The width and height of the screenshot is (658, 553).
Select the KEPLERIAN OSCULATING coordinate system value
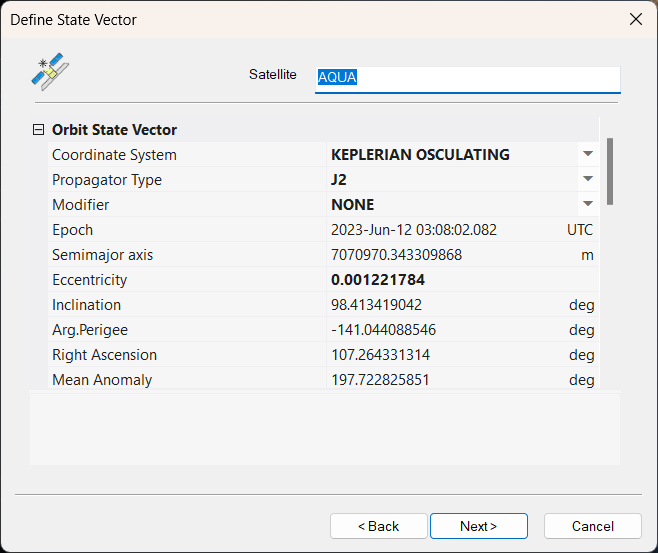(420, 154)
